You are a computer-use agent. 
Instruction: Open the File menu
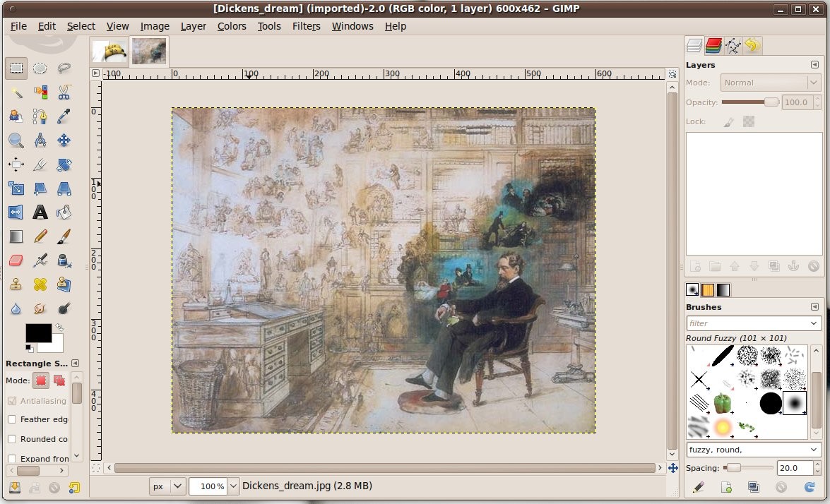(18, 26)
